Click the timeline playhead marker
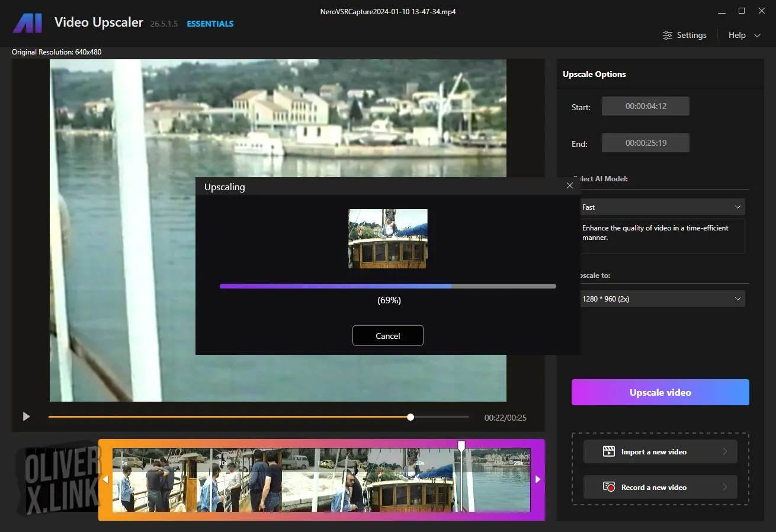This screenshot has width=776, height=532. [x=461, y=445]
